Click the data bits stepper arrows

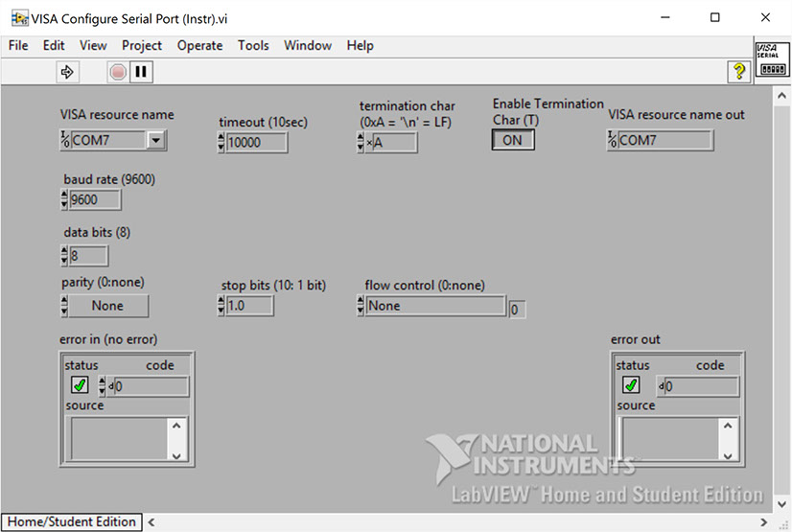point(64,255)
